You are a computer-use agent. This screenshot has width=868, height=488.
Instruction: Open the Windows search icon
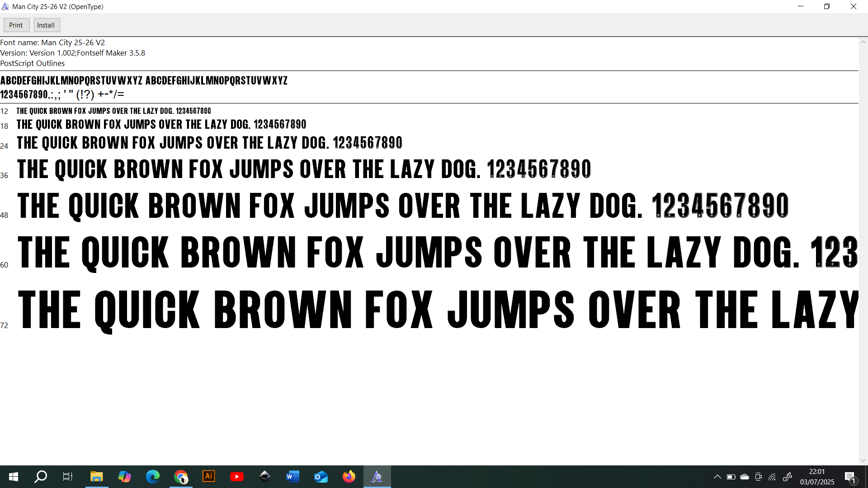41,477
